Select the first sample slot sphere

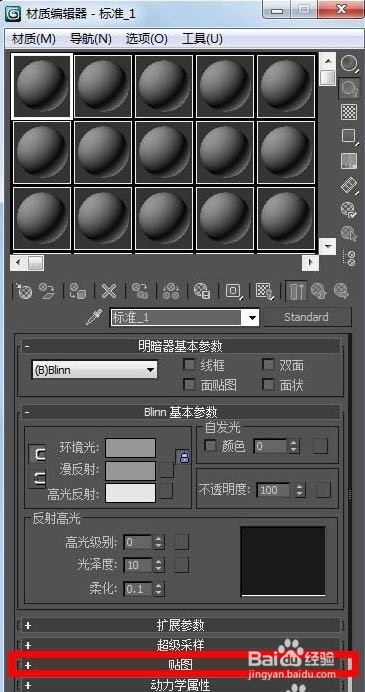pos(42,86)
